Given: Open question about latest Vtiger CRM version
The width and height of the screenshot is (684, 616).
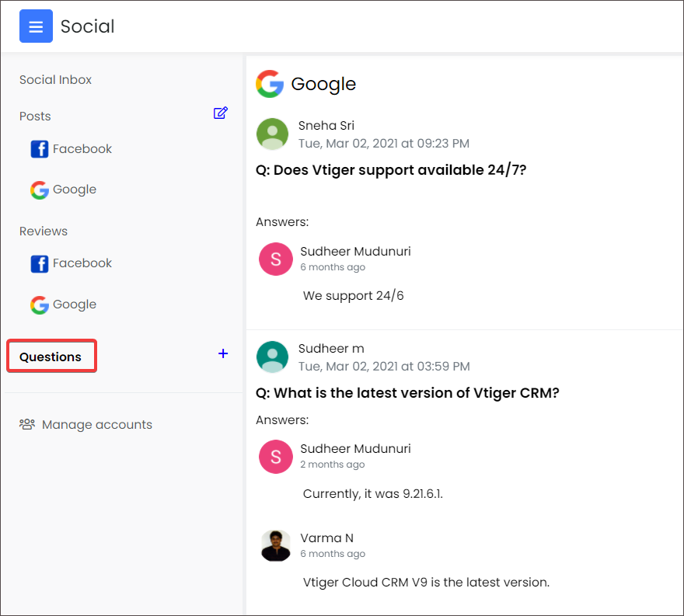Looking at the screenshot, I should point(407,393).
